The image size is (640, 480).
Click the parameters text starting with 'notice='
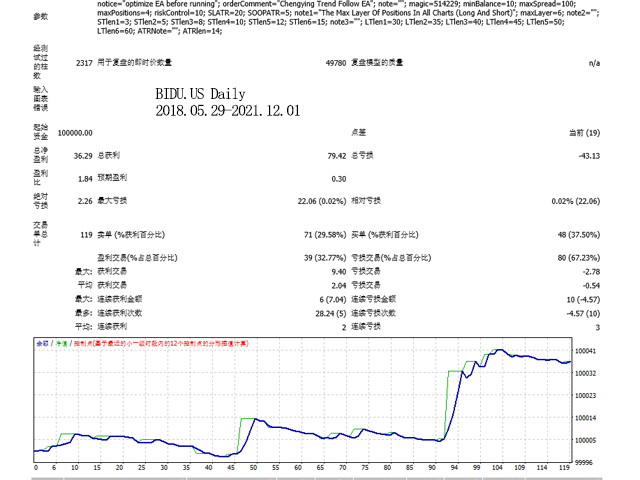(348, 17)
